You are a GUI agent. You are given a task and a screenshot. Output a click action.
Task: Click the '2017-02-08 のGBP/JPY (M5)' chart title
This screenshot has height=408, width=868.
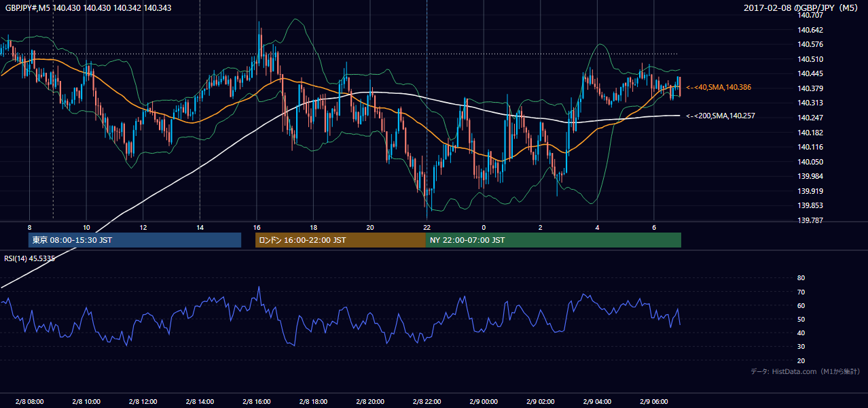coord(801,7)
